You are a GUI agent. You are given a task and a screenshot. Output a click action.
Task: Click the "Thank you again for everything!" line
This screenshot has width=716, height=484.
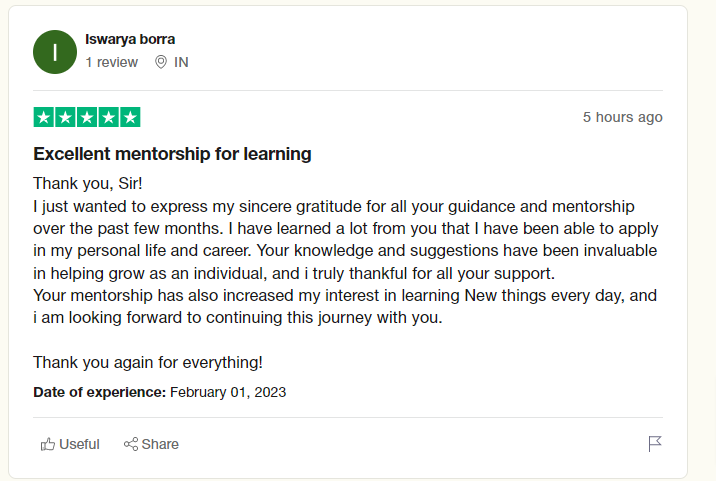[x=148, y=363]
